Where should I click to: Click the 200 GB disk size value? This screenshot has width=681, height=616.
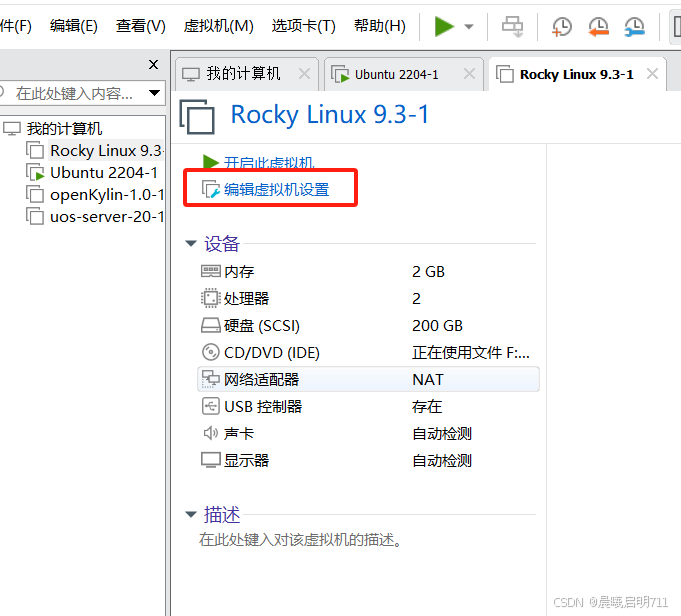tap(437, 326)
